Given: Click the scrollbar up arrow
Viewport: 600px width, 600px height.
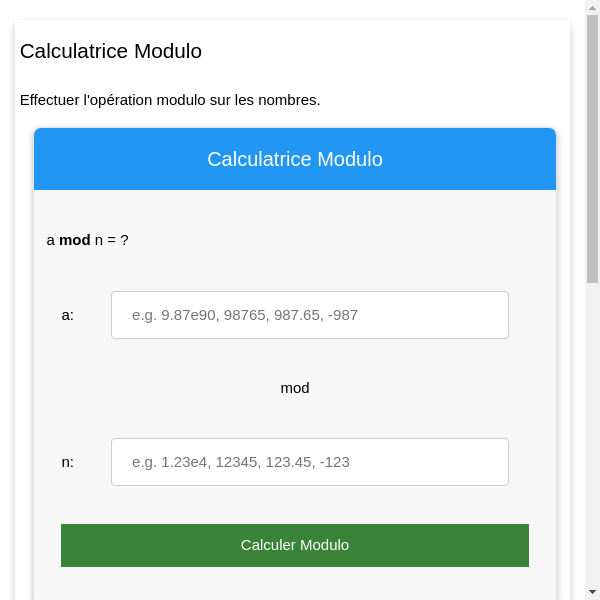Looking at the screenshot, I should coord(592,8).
